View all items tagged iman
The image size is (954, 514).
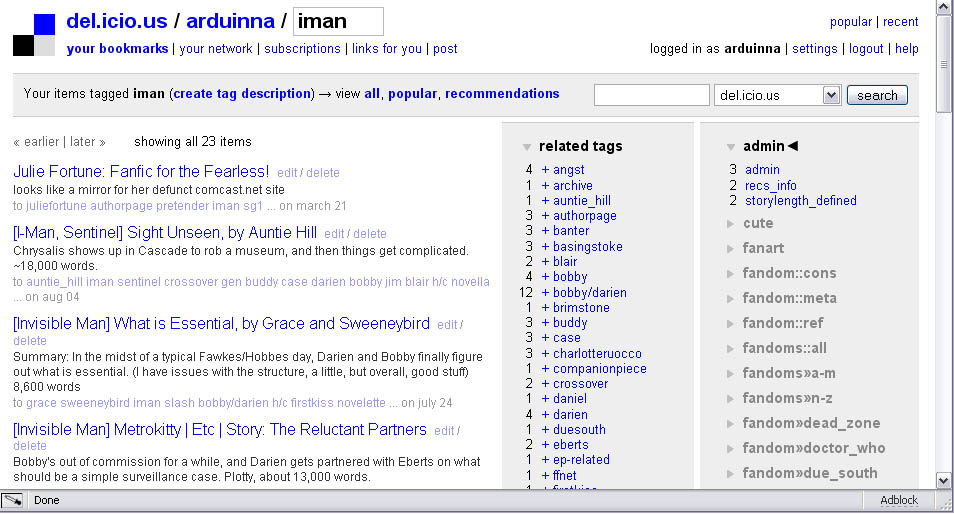(x=372, y=94)
